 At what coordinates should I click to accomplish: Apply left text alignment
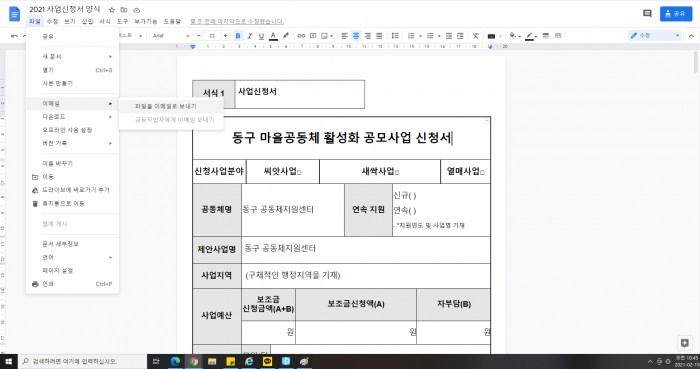pos(344,36)
